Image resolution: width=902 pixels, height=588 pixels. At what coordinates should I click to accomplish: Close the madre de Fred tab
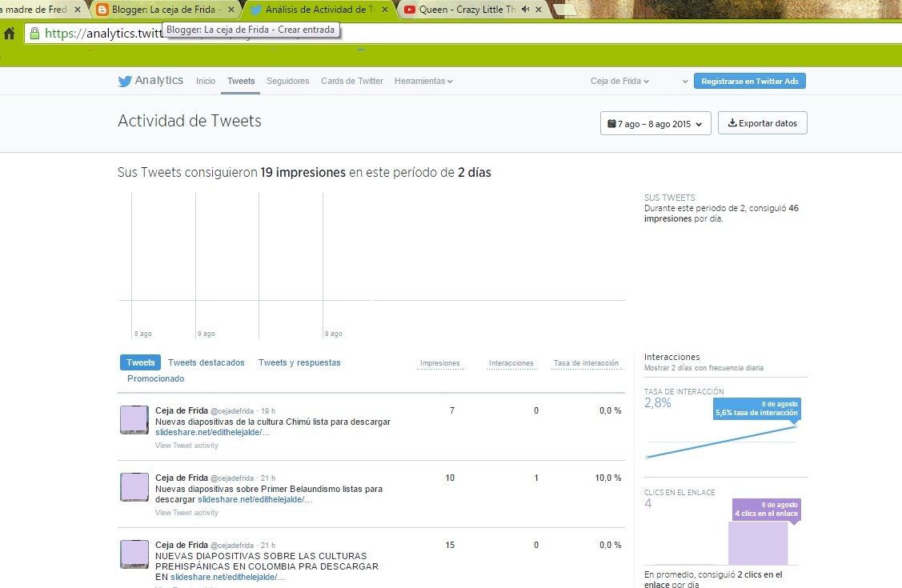78,9
